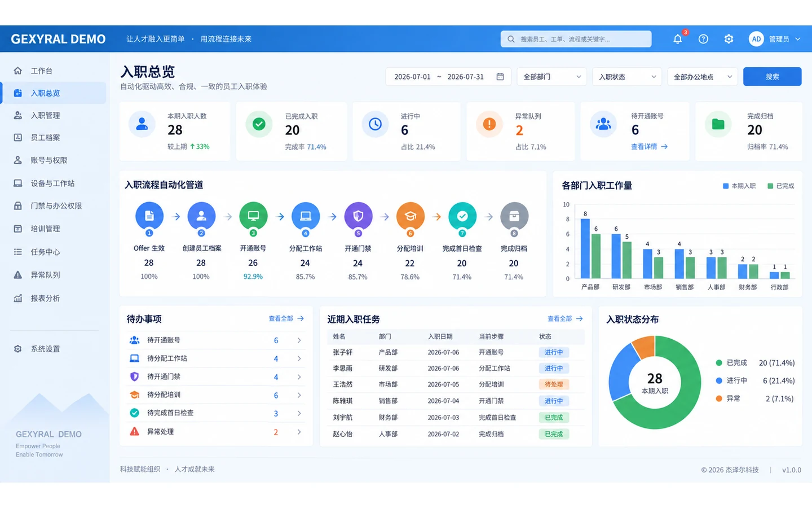Select the 开通门禁 pipeline step icon
Image resolution: width=812 pixels, height=508 pixels.
pos(358,216)
